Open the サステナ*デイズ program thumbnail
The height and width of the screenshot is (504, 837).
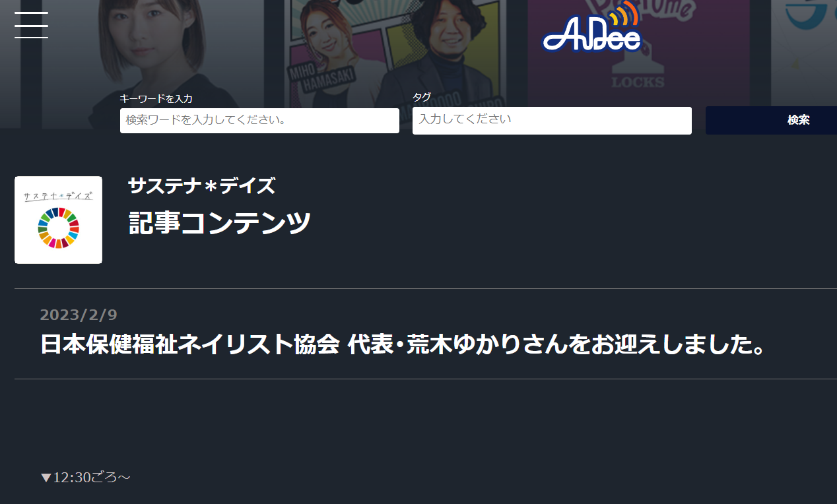(x=58, y=220)
